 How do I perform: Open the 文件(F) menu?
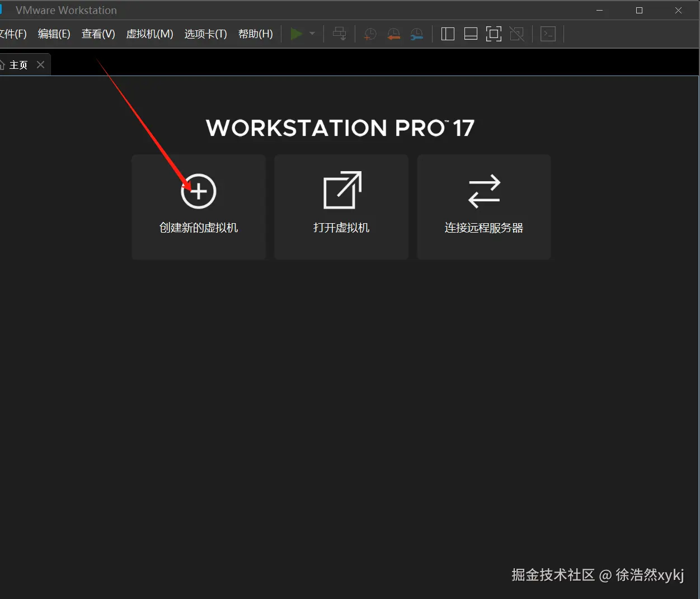(x=13, y=34)
